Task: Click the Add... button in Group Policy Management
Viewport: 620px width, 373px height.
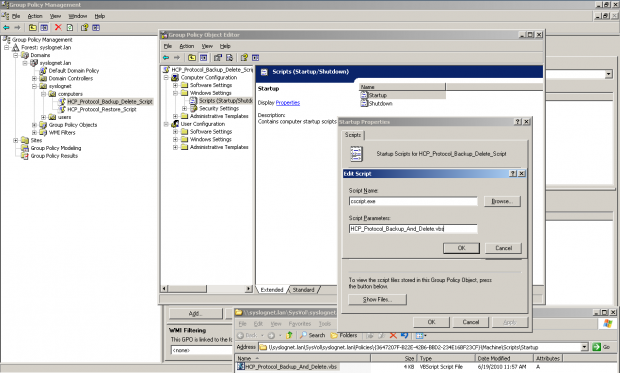Action: pyautogui.click(x=196, y=313)
